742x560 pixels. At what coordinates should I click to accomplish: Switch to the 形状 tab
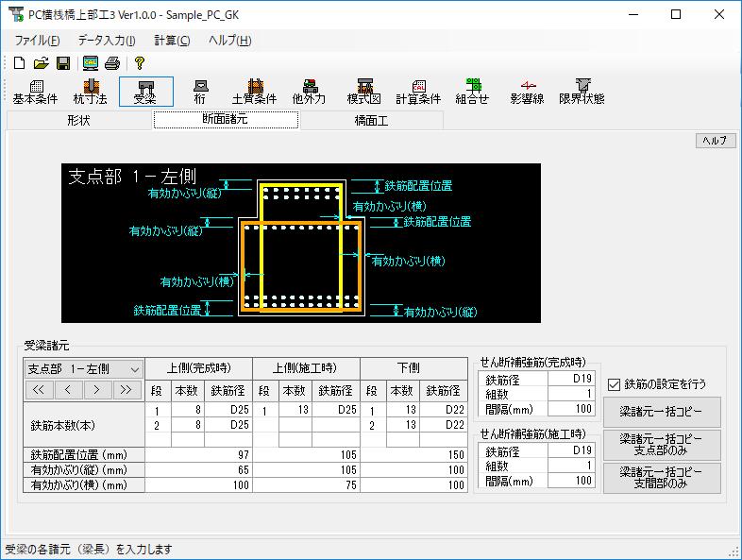[78, 120]
